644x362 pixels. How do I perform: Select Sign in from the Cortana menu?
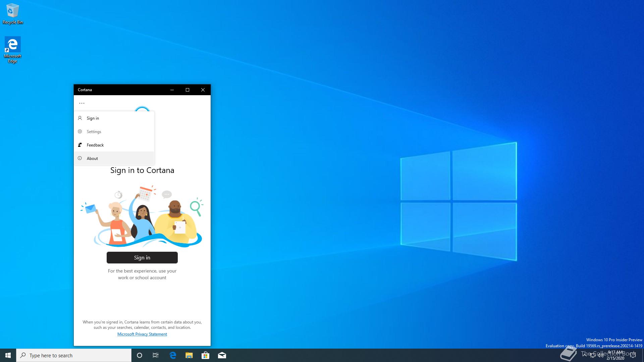[93, 118]
